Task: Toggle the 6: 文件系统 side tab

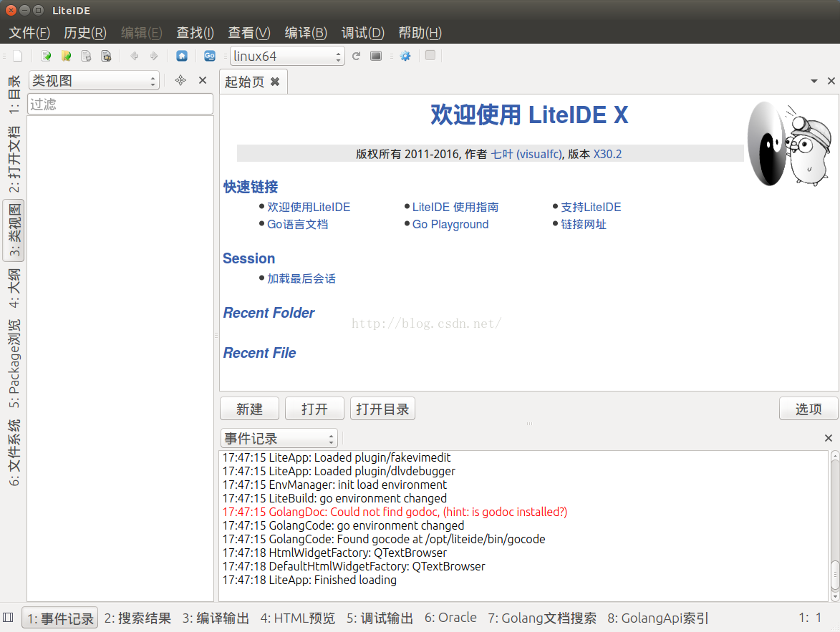Action: click(x=14, y=452)
